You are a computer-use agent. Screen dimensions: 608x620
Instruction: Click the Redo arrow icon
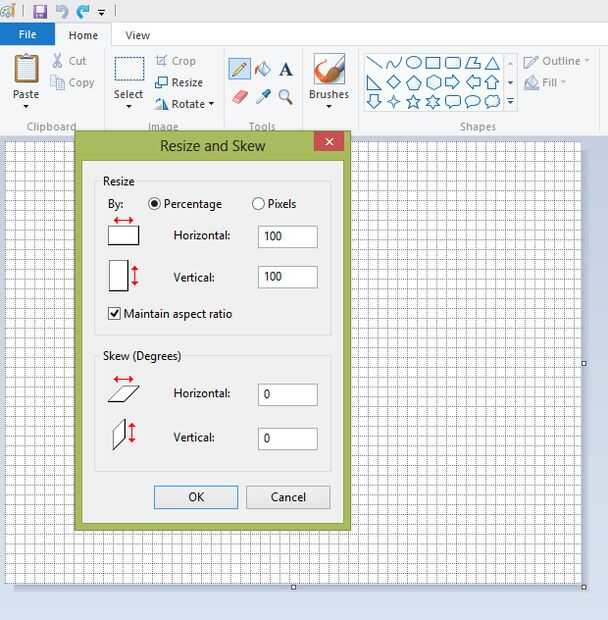[x=83, y=11]
